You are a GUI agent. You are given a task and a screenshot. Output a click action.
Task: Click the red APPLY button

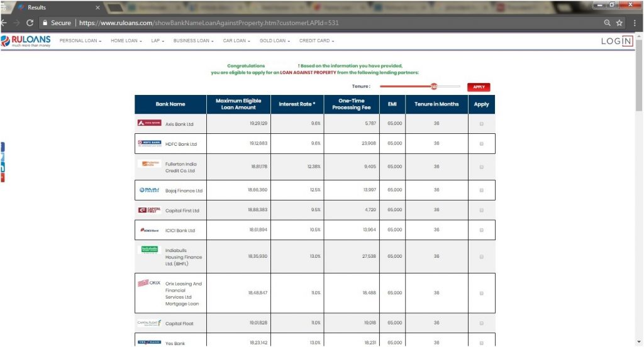[479, 87]
